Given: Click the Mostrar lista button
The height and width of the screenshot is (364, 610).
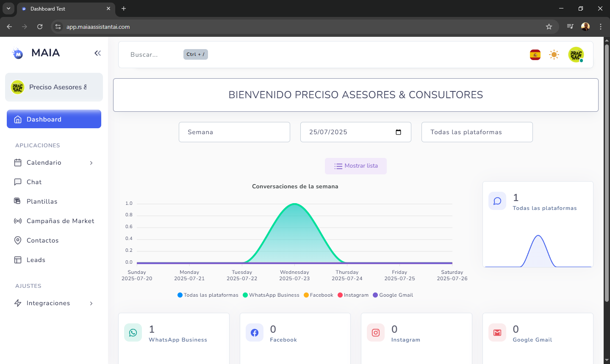Looking at the screenshot, I should pos(356,166).
